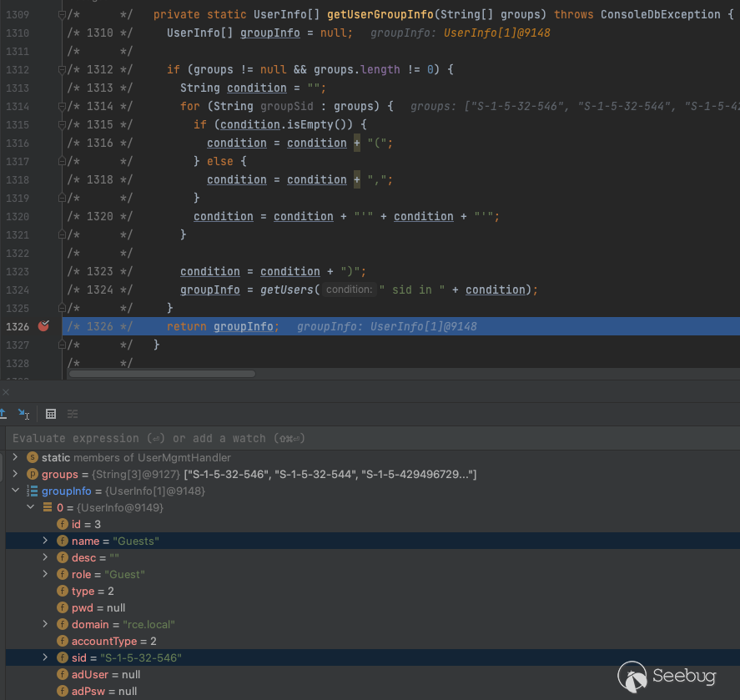The height and width of the screenshot is (700, 740).
Task: Click the groupInfo array list icon
Action: coord(32,491)
